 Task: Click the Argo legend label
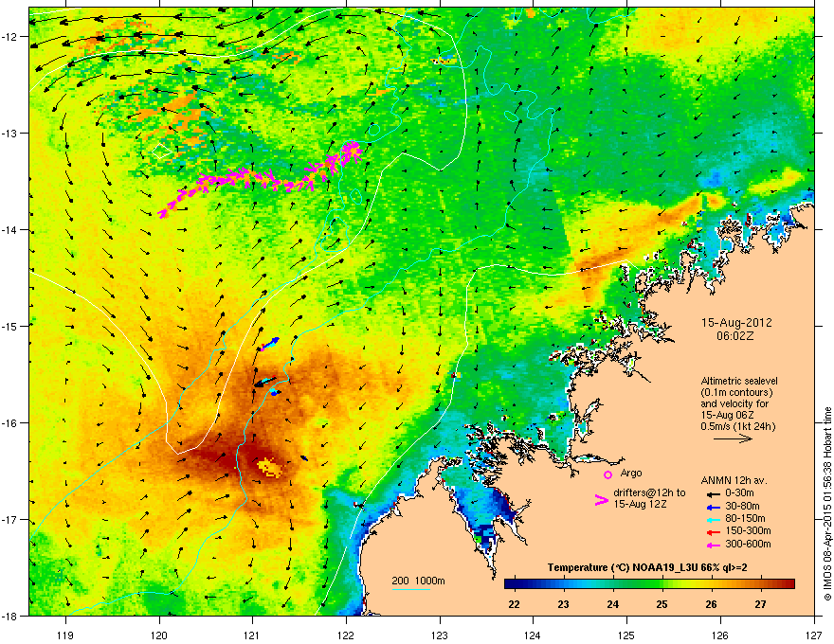631,473
